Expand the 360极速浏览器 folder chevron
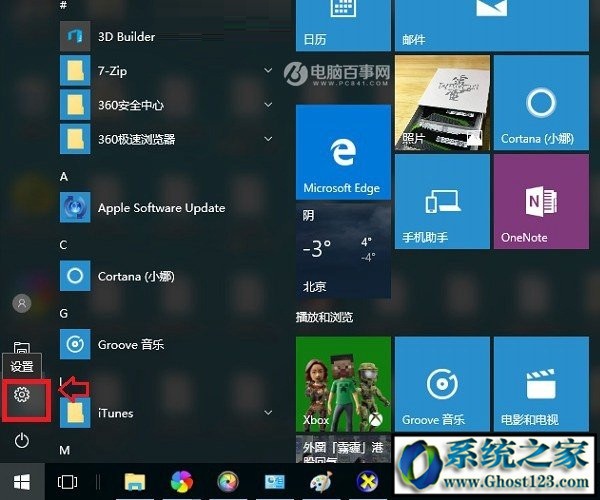 269,138
